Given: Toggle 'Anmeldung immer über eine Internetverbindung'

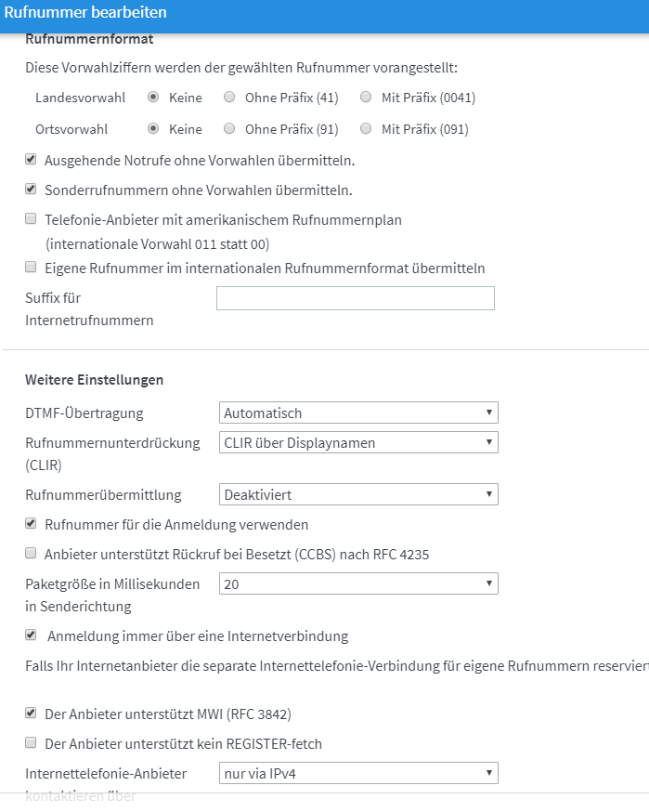Looking at the screenshot, I should pos(31,635).
